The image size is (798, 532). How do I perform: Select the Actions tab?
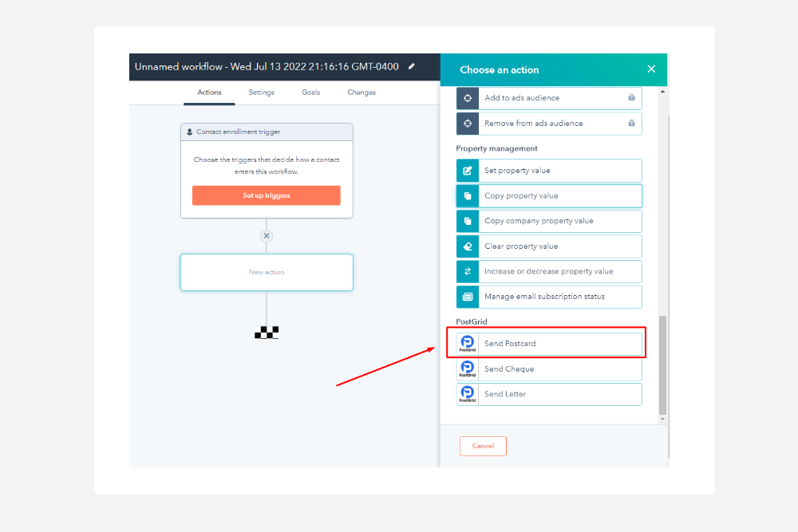click(209, 93)
